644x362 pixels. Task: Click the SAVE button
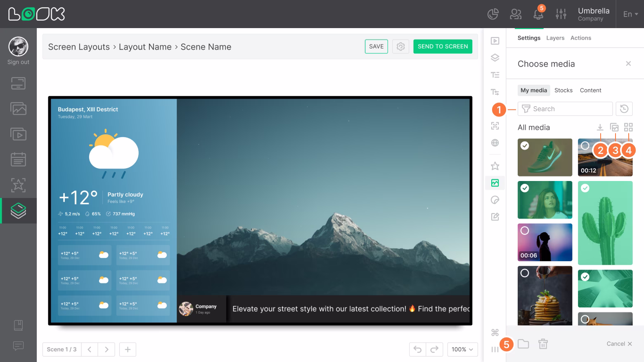click(376, 47)
